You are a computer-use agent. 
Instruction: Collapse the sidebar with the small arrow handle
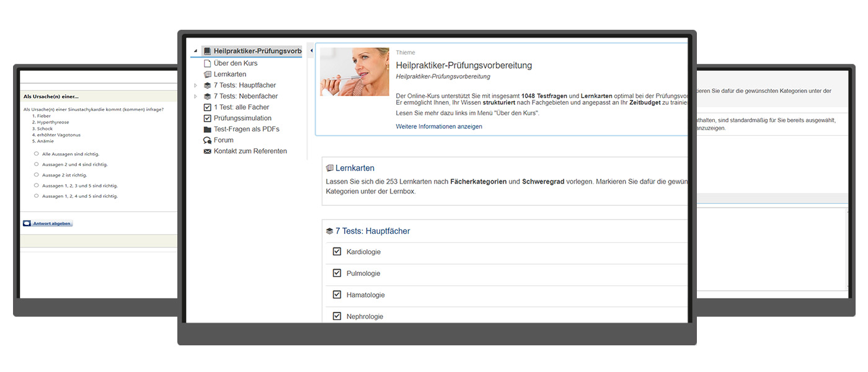(x=311, y=51)
